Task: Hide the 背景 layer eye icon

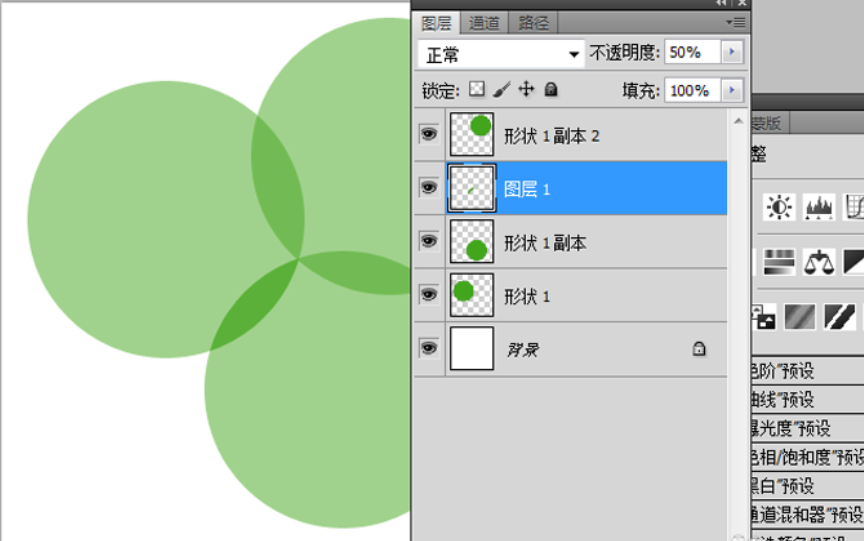Action: pos(429,348)
